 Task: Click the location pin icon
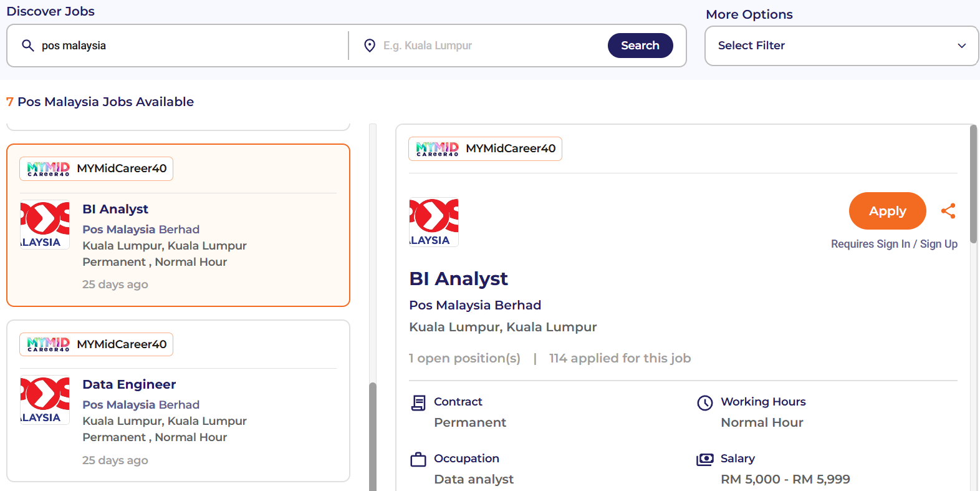(x=370, y=46)
